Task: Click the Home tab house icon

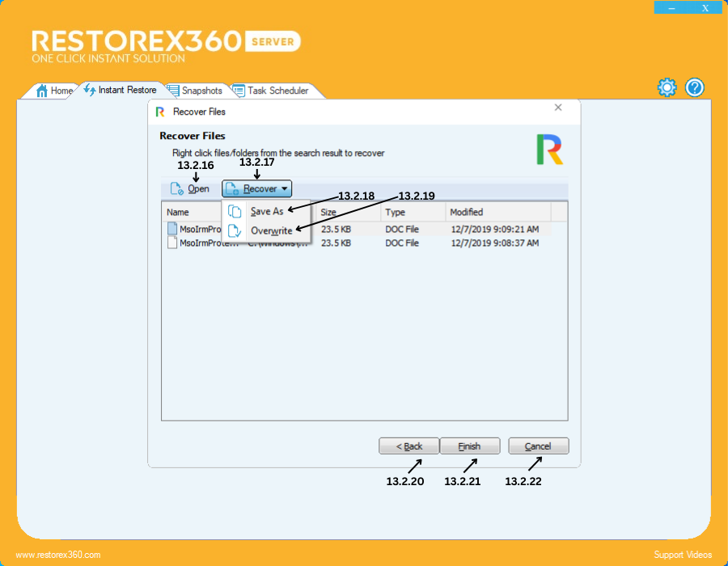Action: pos(42,91)
